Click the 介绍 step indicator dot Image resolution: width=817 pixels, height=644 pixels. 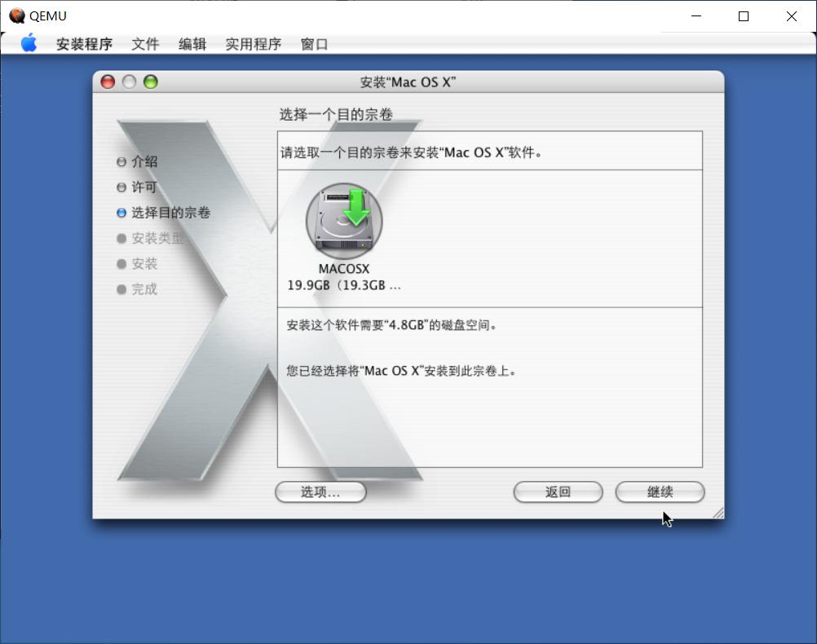point(121,161)
